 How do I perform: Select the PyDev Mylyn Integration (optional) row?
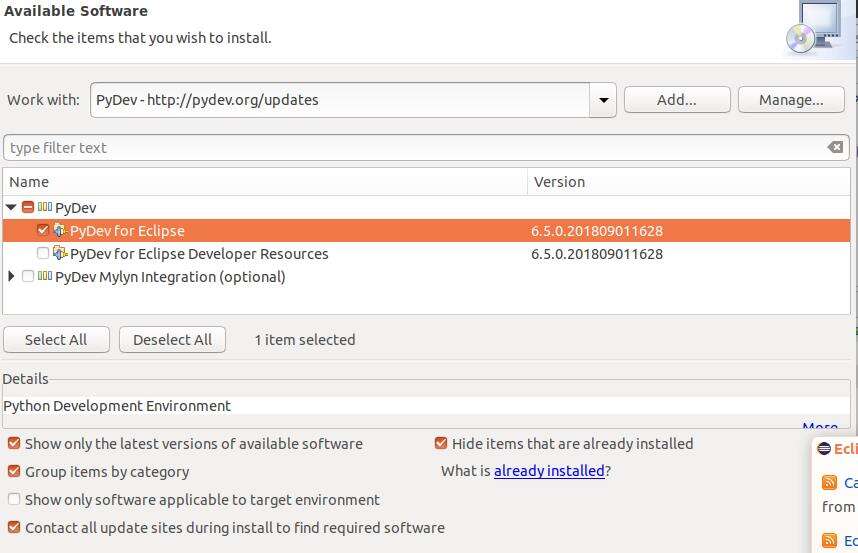tap(427, 277)
